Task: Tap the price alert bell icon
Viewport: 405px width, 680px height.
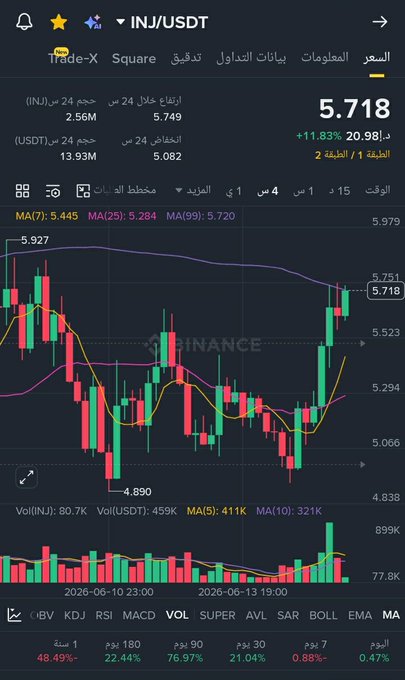Action: pos(24,22)
